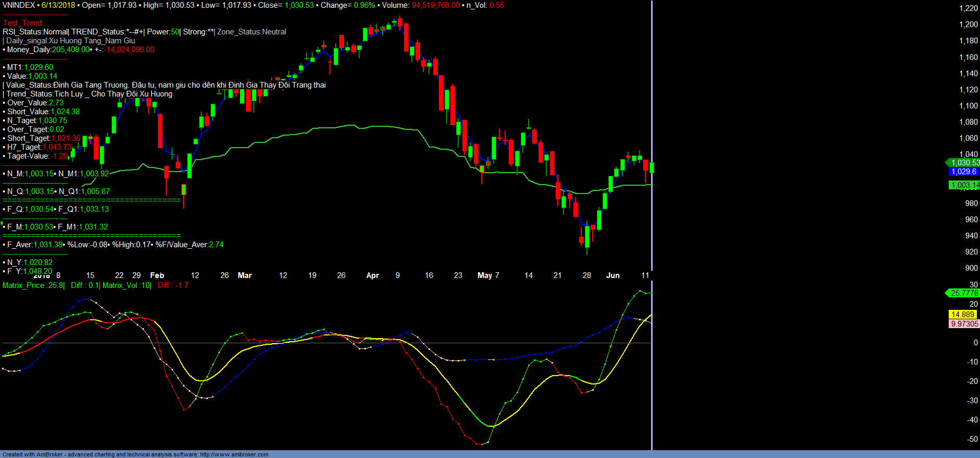Viewport: 980px width, 458px height.
Task: Click the red Volume value in header
Action: click(x=436, y=5)
